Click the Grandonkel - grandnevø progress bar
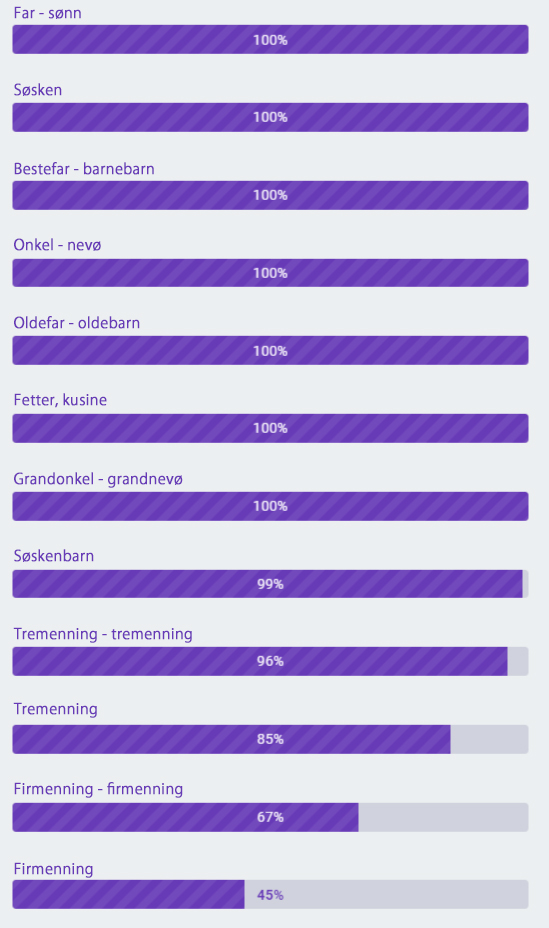Viewport: 549px width, 928px height. [x=270, y=506]
